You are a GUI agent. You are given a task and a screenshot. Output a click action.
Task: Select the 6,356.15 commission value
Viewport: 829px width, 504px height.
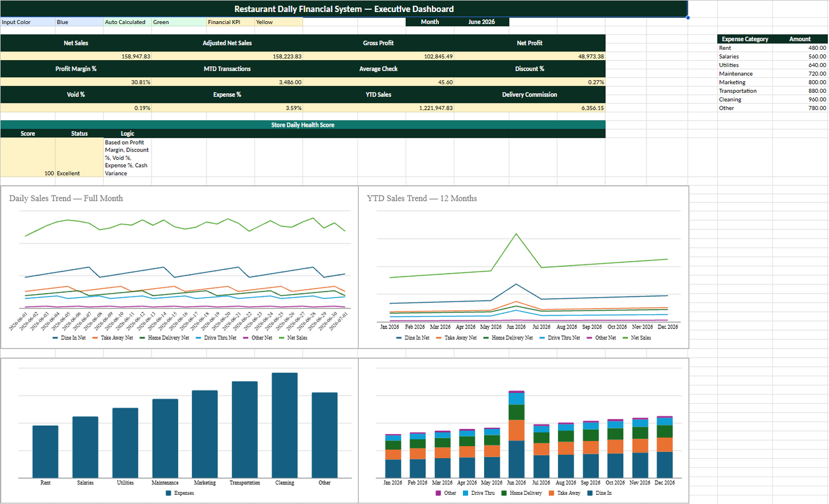(530, 108)
